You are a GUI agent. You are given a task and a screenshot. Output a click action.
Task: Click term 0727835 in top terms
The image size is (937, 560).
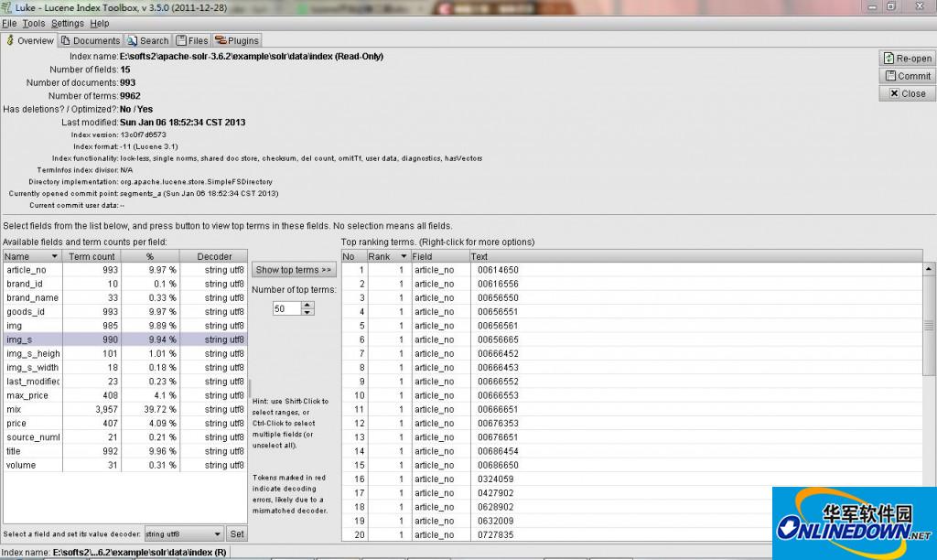click(x=495, y=535)
